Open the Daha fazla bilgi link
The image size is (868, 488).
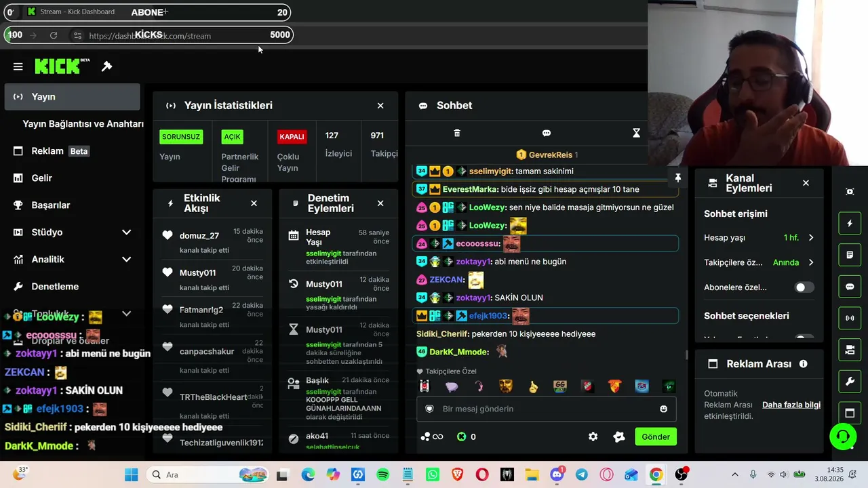pyautogui.click(x=791, y=405)
